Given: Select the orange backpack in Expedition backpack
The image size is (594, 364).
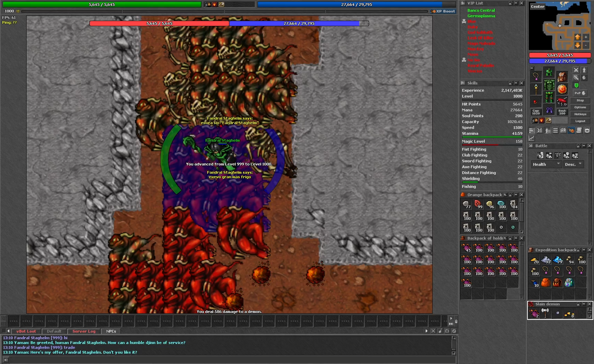Looking at the screenshot, I should tap(545, 283).
